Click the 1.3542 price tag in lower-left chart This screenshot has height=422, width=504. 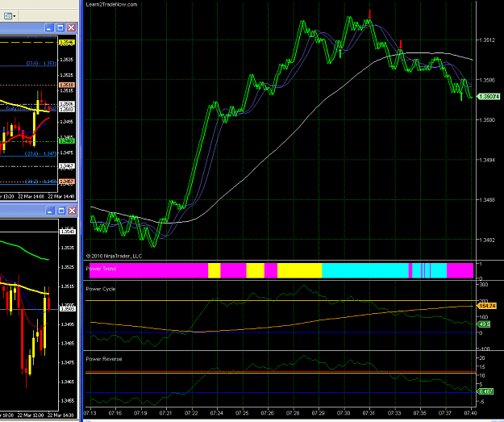coord(68,232)
